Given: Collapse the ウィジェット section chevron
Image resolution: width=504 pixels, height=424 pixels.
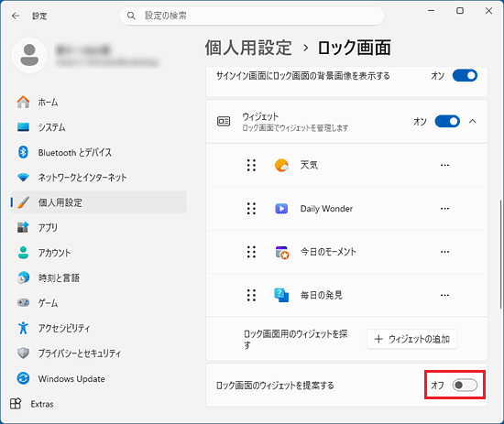Looking at the screenshot, I should pos(473,122).
